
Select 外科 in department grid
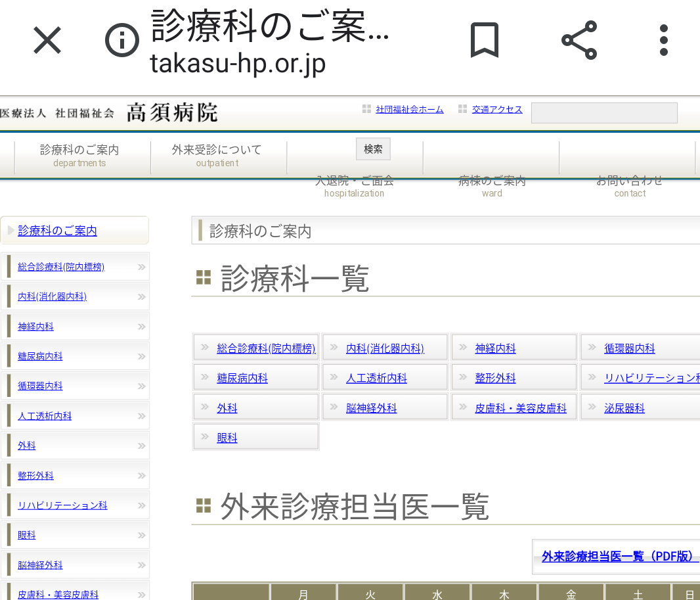(227, 408)
